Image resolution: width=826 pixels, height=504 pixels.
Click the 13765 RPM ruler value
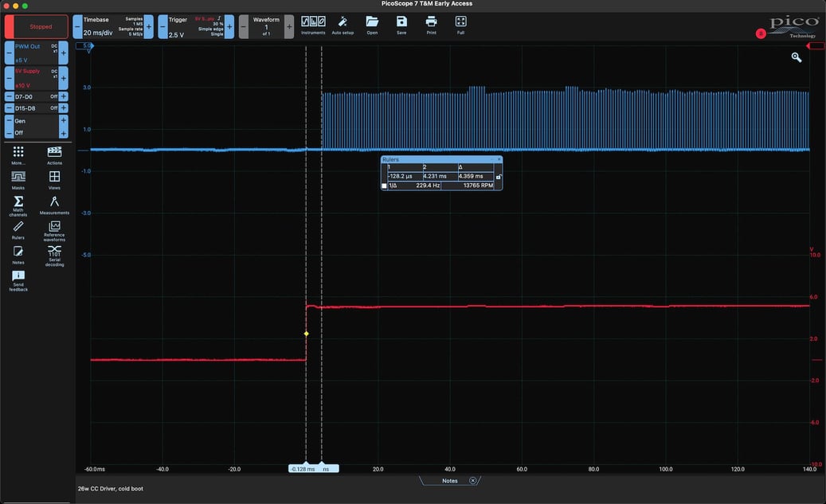click(x=478, y=186)
